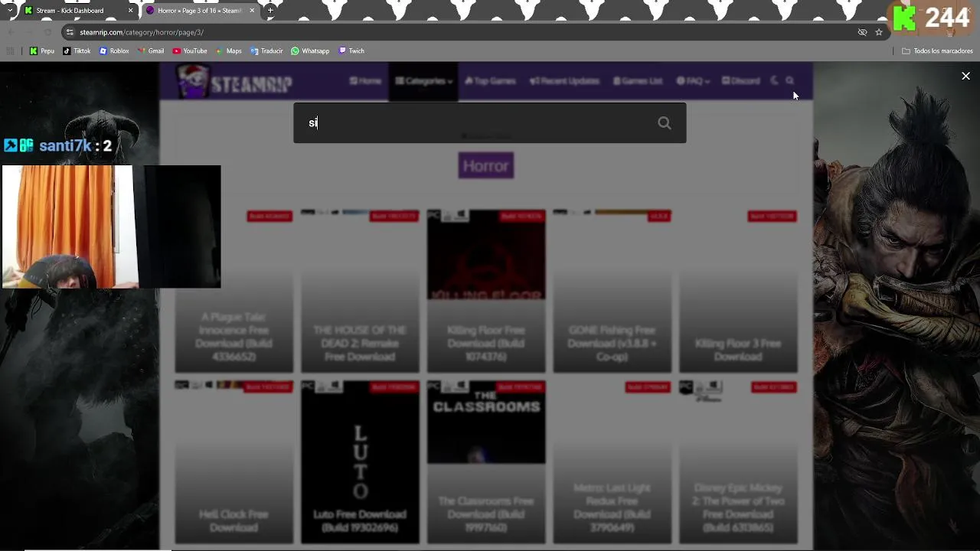
Task: Open the Pepu bookmark
Action: click(42, 51)
